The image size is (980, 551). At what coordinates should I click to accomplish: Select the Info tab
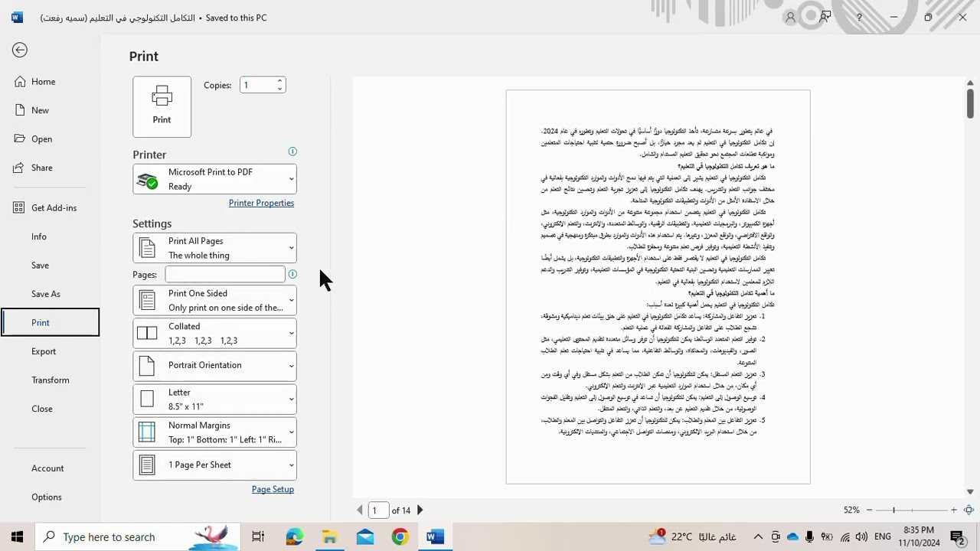39,236
